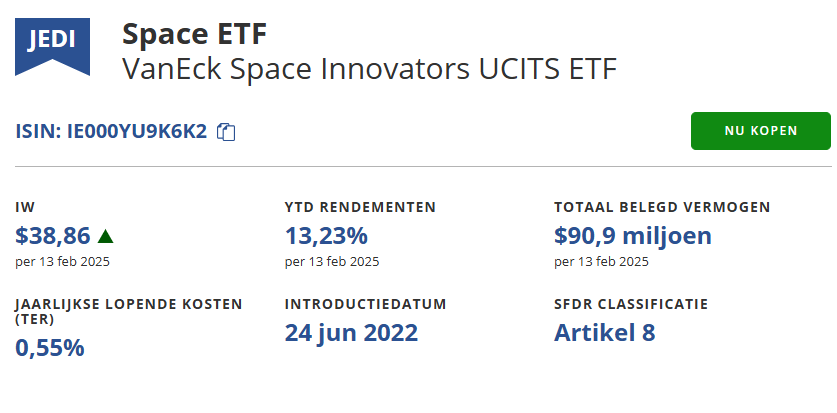Select the 13,23% YTD return value
The height and width of the screenshot is (413, 837).
pos(326,236)
